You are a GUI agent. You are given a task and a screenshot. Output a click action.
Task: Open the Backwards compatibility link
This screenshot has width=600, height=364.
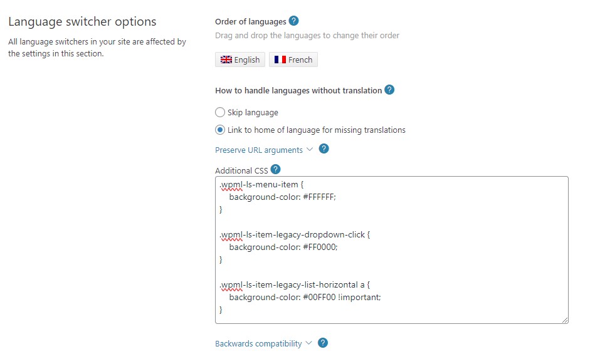[258, 343]
